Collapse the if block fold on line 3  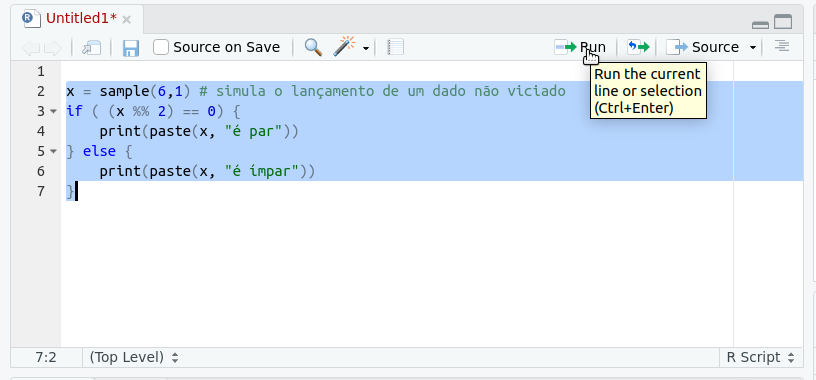click(x=53, y=111)
